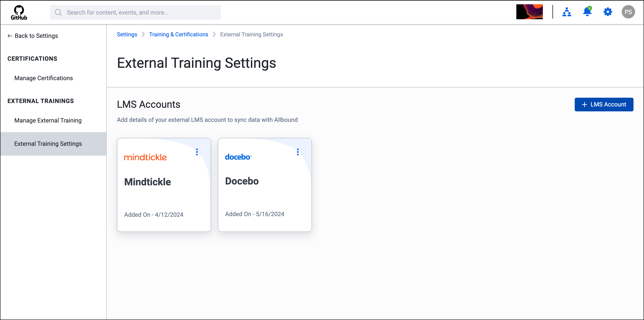Viewport: 644px width, 320px height.
Task: Open Docebo card three-dot menu
Action: click(298, 152)
